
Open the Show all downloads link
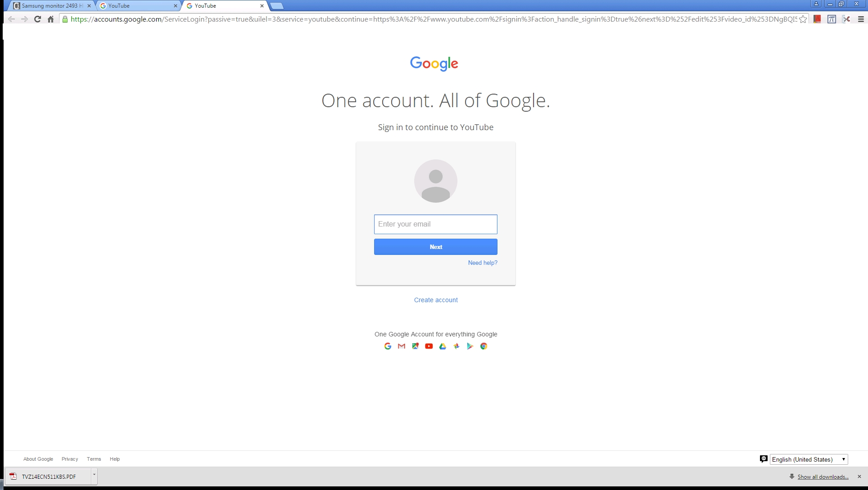(823, 477)
